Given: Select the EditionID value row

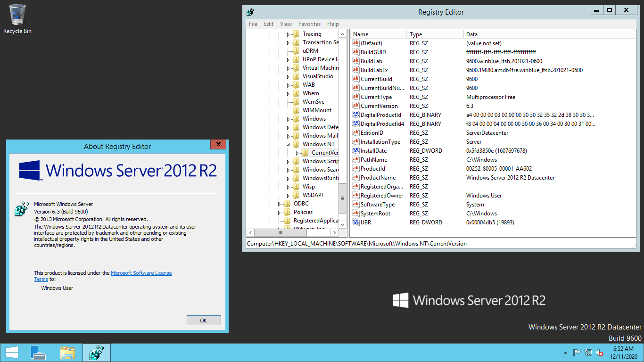Looking at the screenshot, I should click(x=475, y=132).
